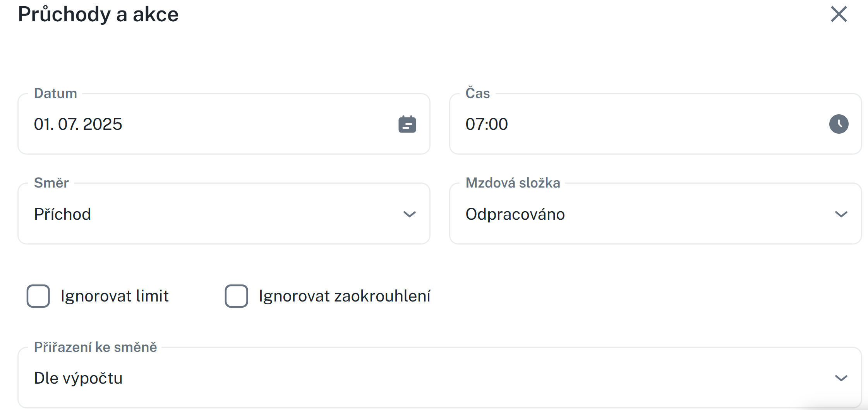The image size is (868, 410).
Task: Click the Datum field label
Action: tap(55, 93)
